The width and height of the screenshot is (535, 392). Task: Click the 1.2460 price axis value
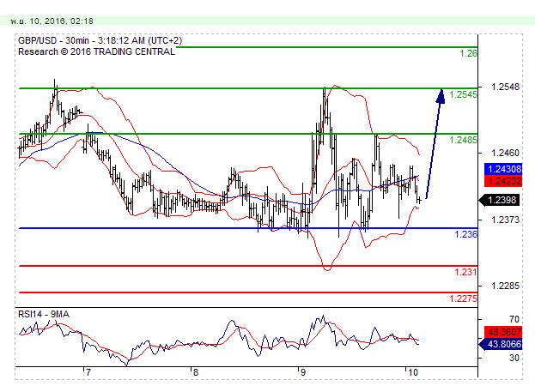(x=505, y=153)
